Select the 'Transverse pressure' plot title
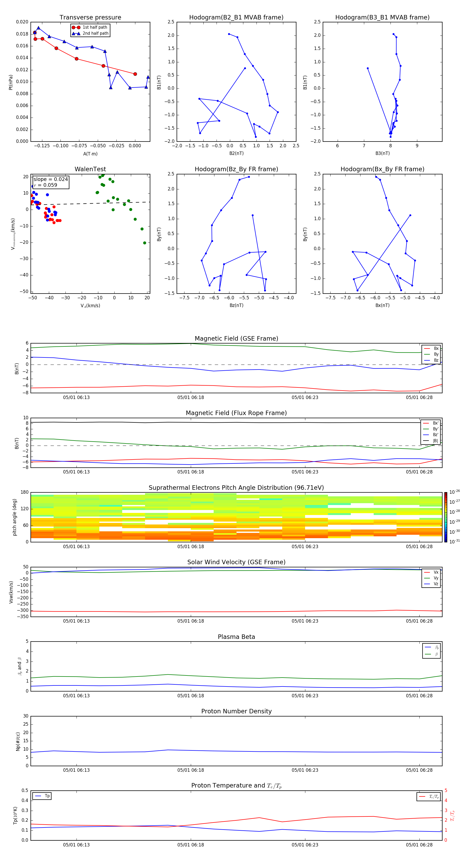Image resolution: width=473 pixels, height=868 pixels. pyautogui.click(x=90, y=17)
